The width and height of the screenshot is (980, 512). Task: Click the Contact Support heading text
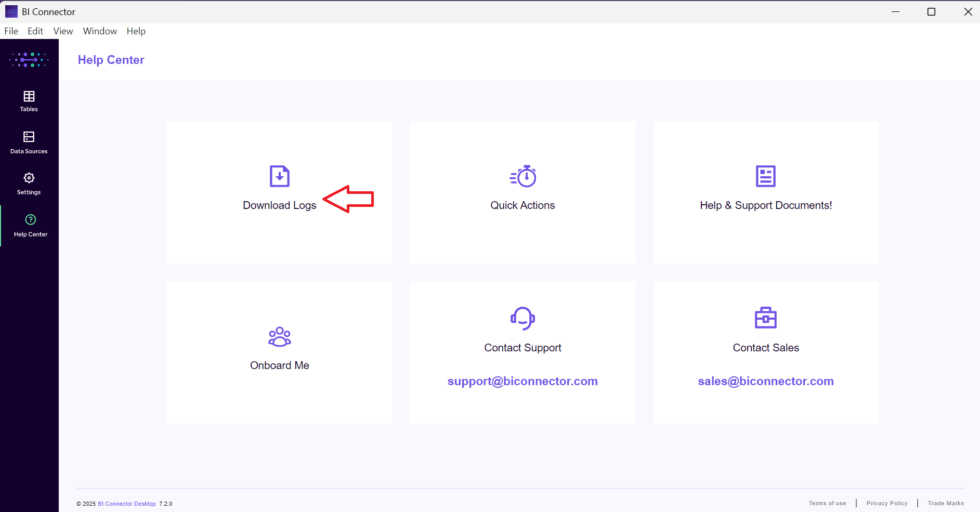pyautogui.click(x=523, y=348)
